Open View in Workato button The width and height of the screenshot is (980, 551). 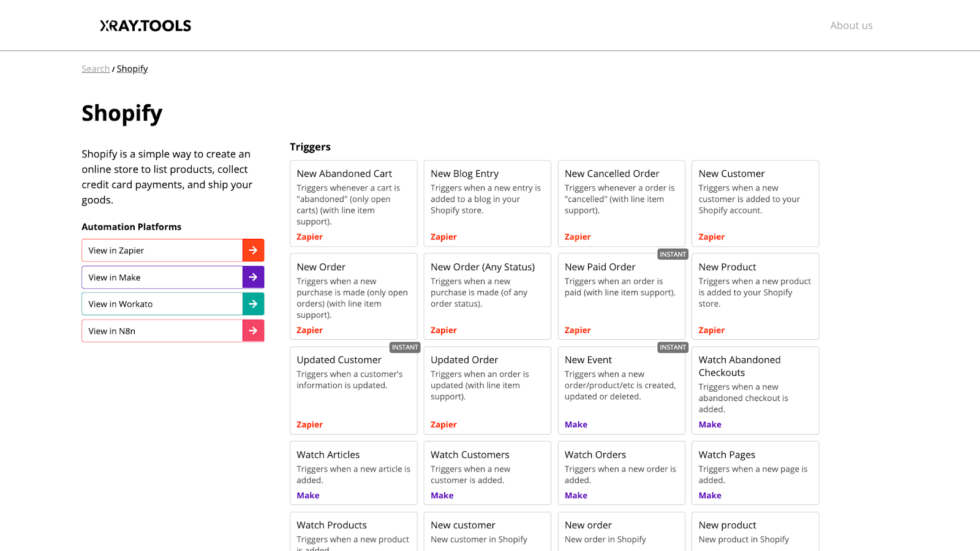pyautogui.click(x=173, y=304)
